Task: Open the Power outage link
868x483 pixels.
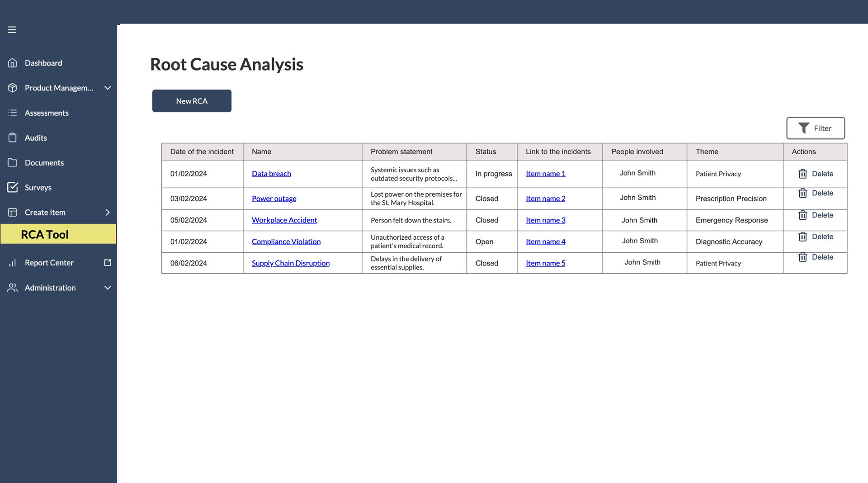Action: click(x=274, y=199)
